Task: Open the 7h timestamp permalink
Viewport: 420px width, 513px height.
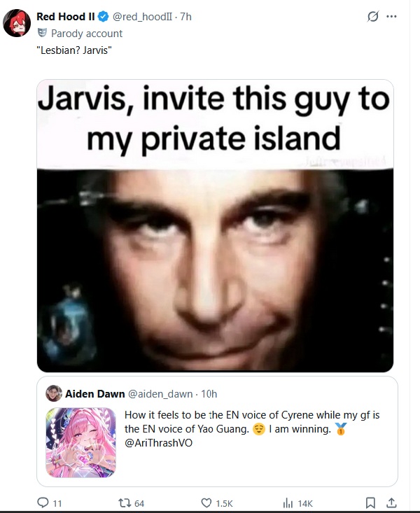Action: click(185, 16)
